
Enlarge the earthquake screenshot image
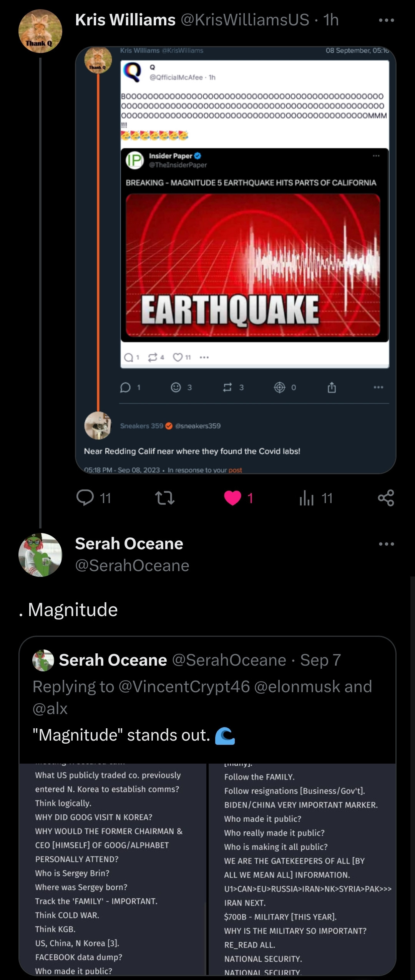(236, 260)
